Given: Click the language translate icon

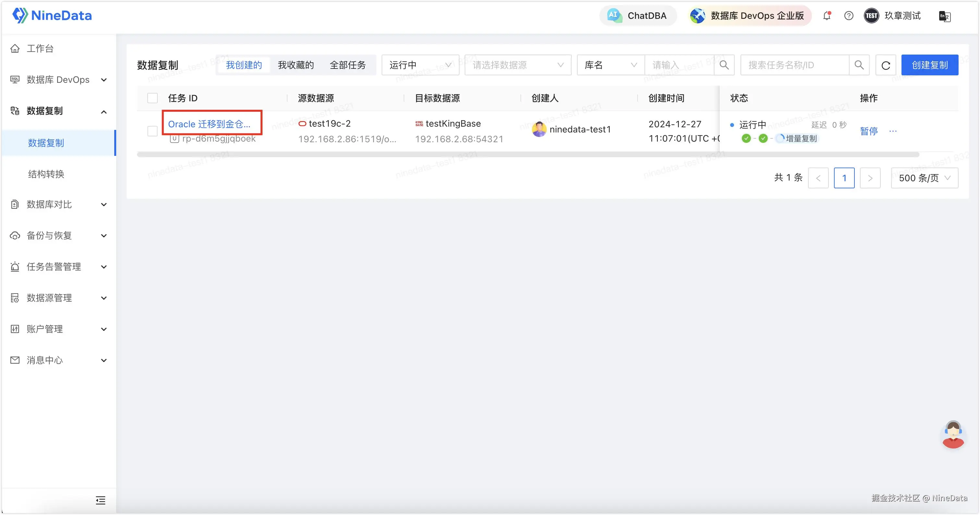Looking at the screenshot, I should [x=945, y=16].
